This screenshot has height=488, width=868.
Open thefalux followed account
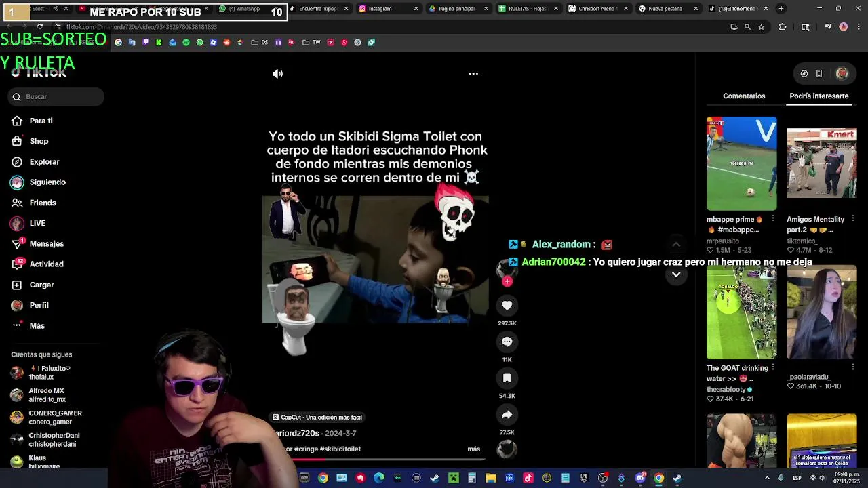pyautogui.click(x=47, y=373)
